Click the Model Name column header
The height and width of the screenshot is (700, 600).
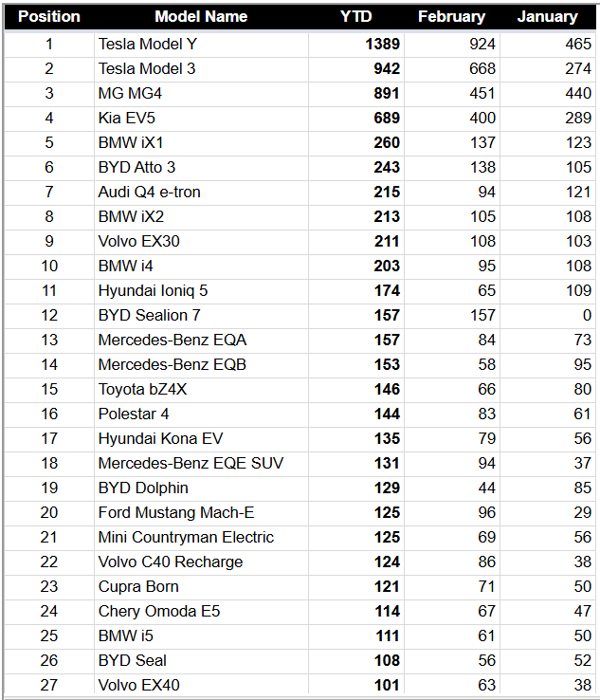coord(201,16)
